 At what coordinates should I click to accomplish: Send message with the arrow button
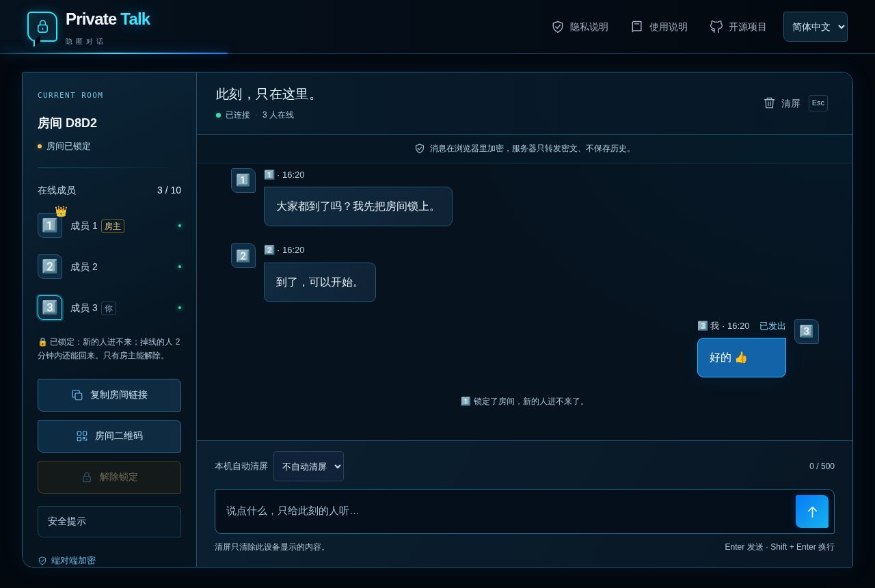(812, 511)
